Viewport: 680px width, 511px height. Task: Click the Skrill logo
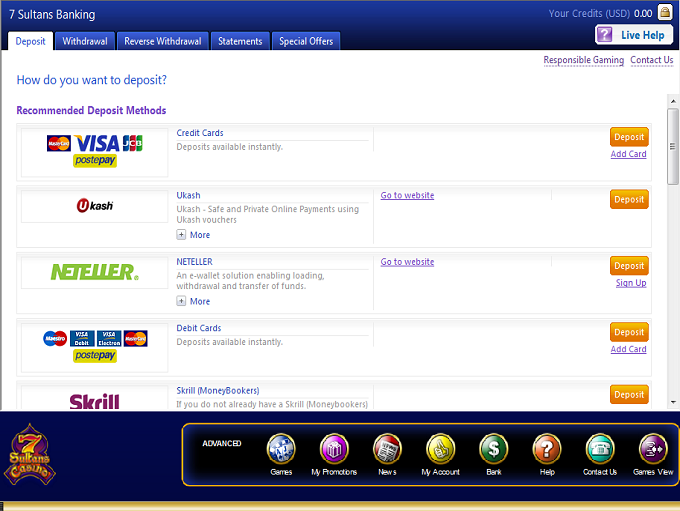[x=95, y=400]
